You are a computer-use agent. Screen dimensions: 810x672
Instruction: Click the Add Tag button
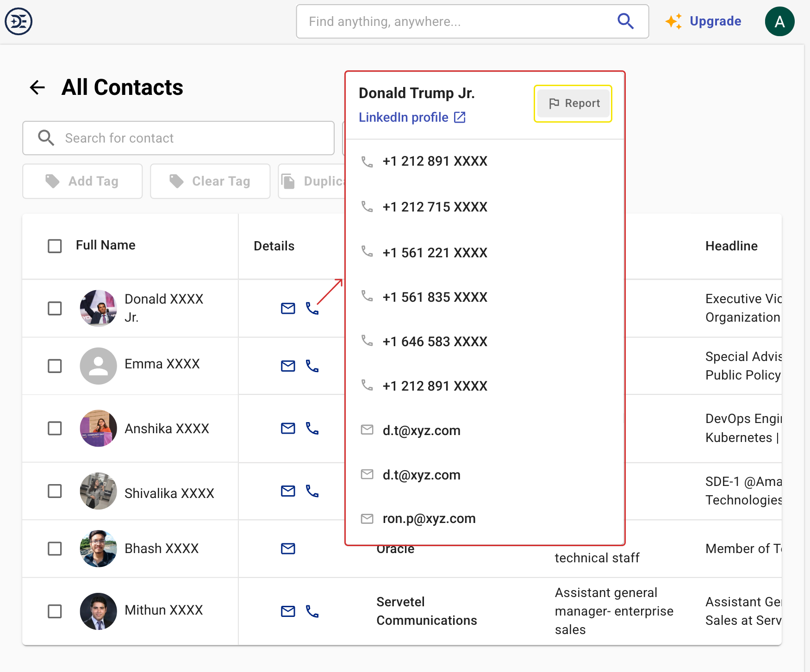tap(82, 181)
